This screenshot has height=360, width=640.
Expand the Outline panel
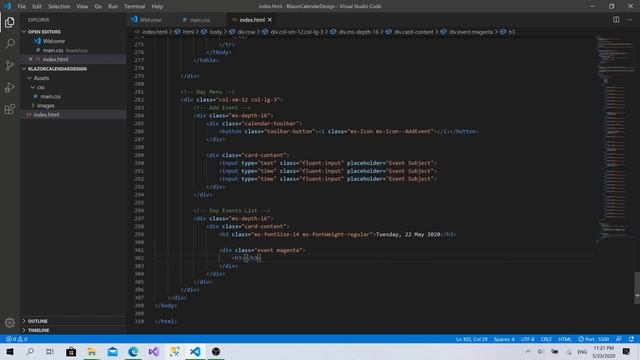pos(73,321)
